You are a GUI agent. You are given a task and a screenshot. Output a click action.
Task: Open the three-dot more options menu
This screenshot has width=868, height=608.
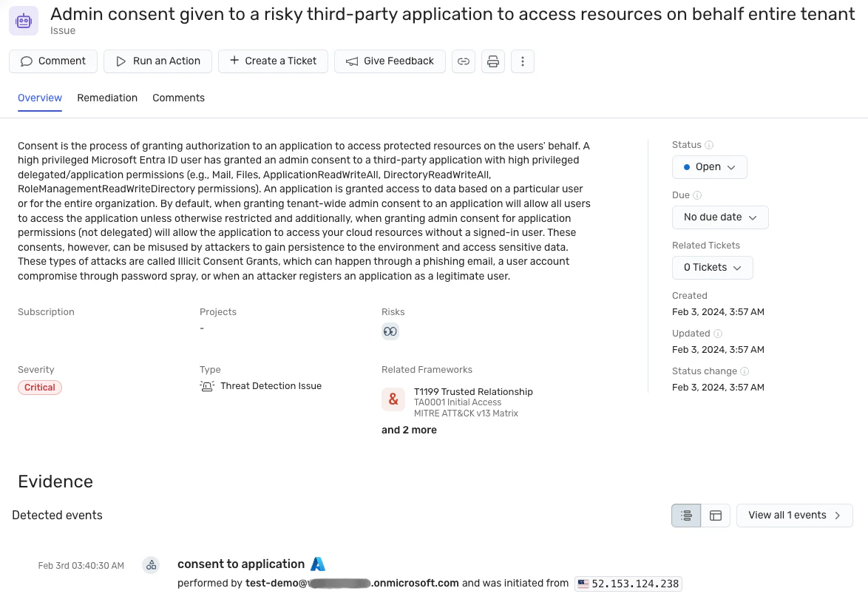[x=523, y=61]
